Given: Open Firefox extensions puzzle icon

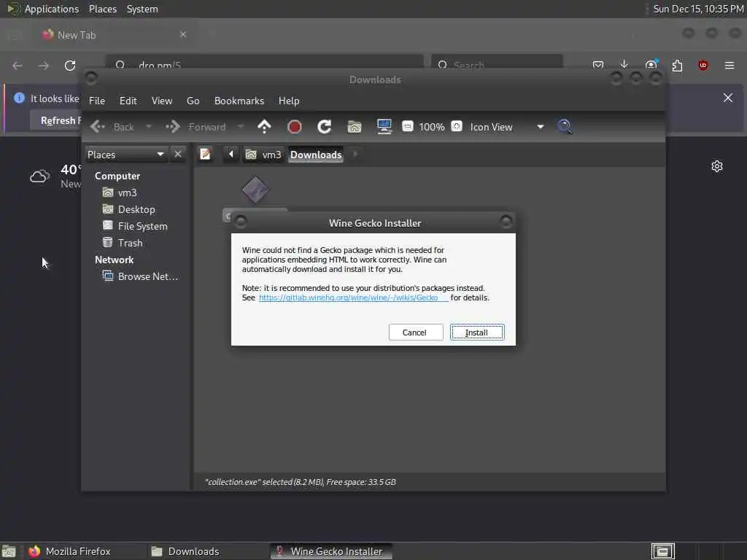Looking at the screenshot, I should click(677, 65).
